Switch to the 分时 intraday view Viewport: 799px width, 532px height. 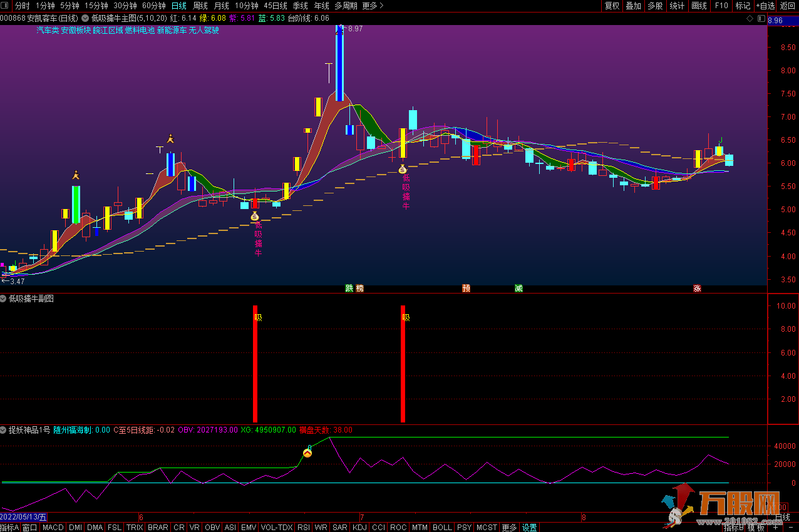[x=22, y=6]
